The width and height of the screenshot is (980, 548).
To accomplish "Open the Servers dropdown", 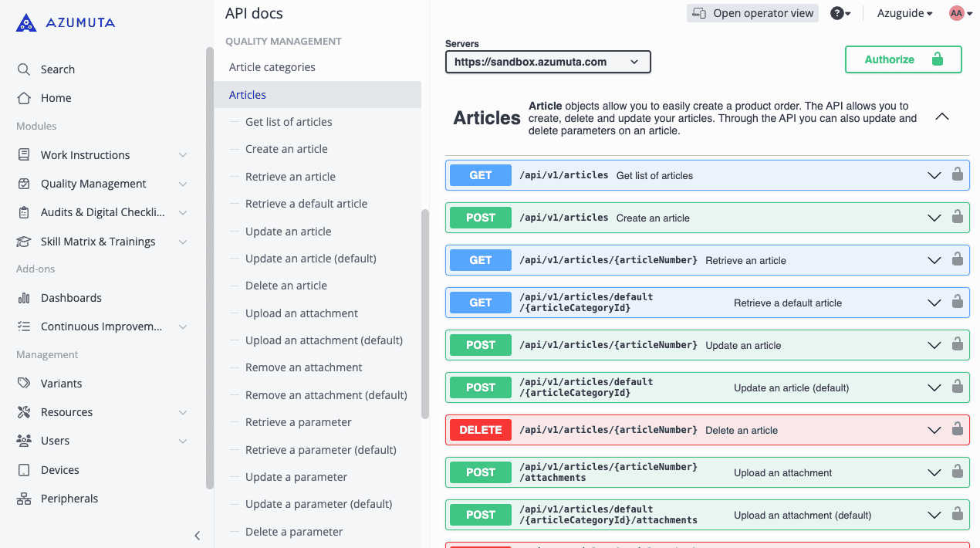I will [548, 62].
